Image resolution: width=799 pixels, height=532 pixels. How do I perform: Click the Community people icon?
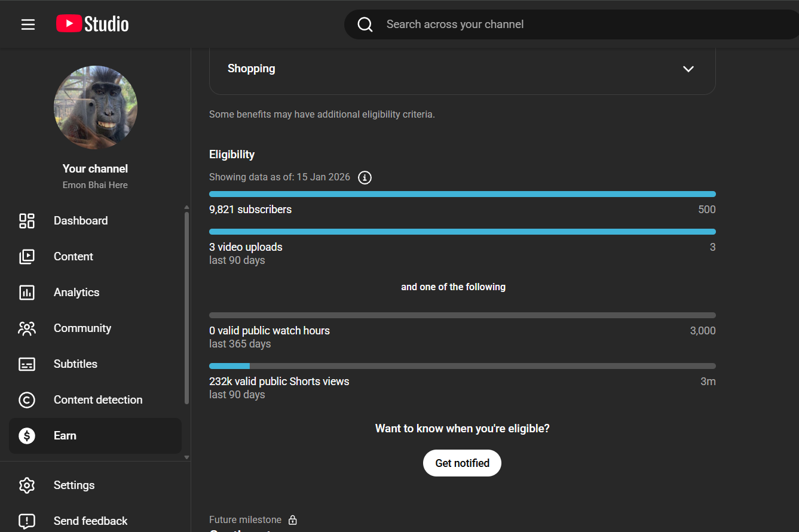point(27,328)
